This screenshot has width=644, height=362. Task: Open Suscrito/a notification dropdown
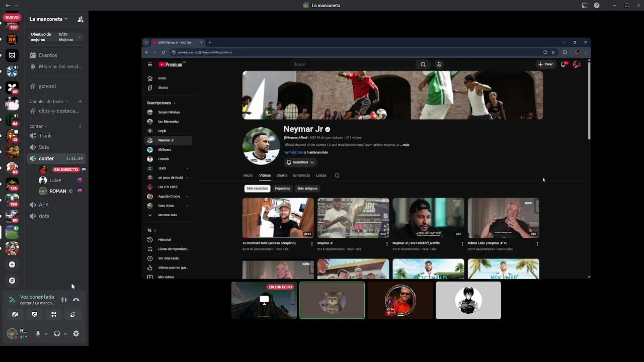300,162
